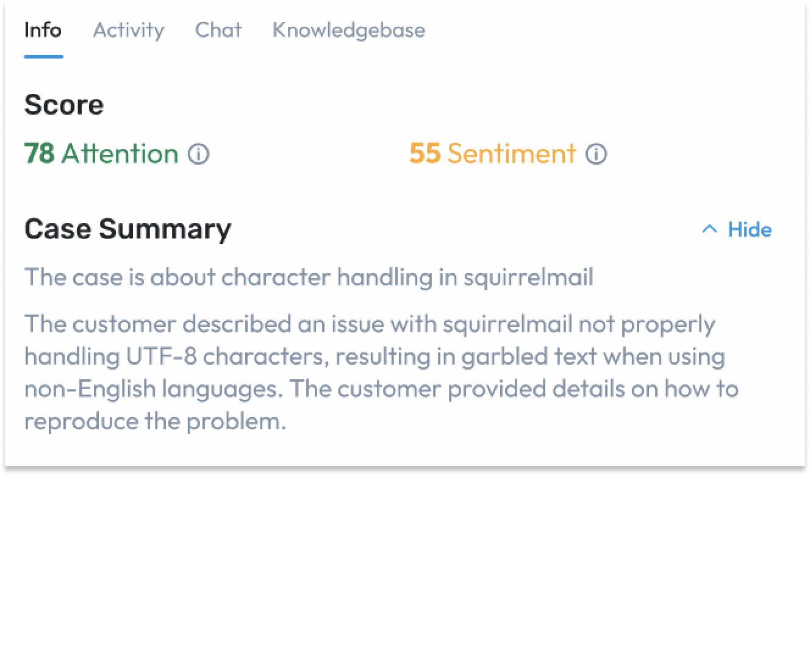Click the summary paragraph about UTF-8 characters
Image resolution: width=810 pixels, height=672 pixels.
pos(381,373)
